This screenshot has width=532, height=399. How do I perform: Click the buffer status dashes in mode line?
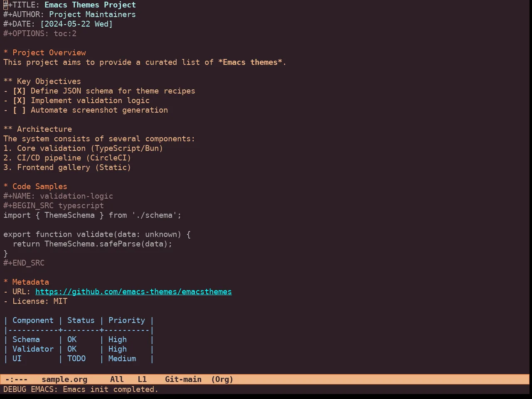[16, 379]
